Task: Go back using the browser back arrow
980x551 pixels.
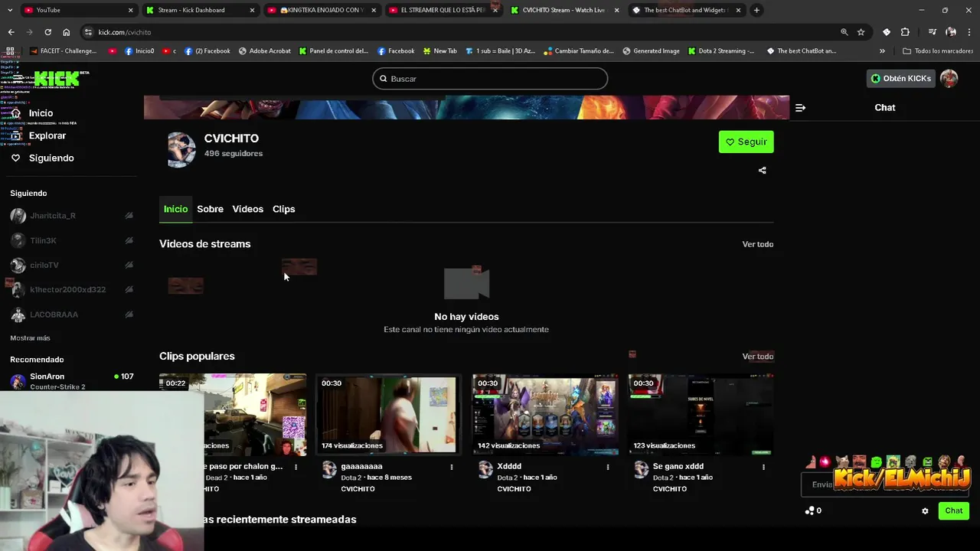Action: 11,32
